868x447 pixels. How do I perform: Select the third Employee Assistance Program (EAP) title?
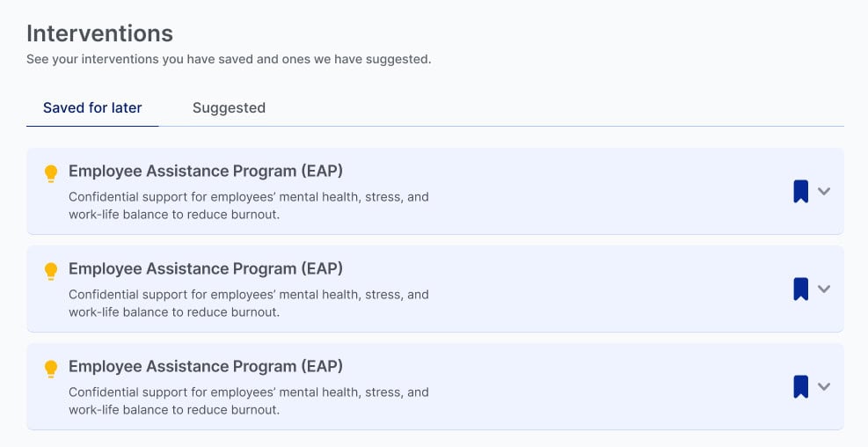[x=206, y=366]
